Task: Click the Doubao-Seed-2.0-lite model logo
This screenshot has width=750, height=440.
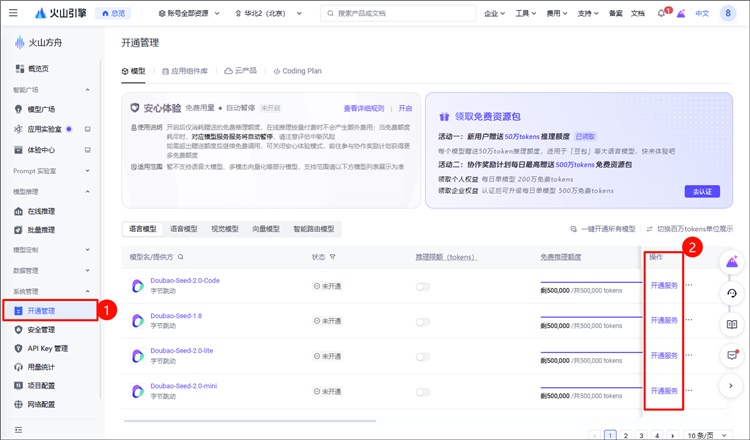Action: coord(138,356)
